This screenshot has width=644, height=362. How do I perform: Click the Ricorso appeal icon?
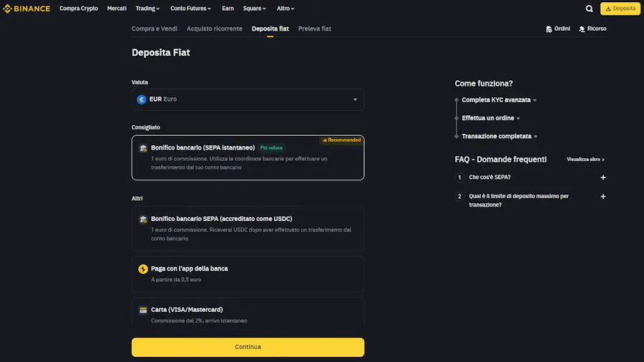click(582, 29)
